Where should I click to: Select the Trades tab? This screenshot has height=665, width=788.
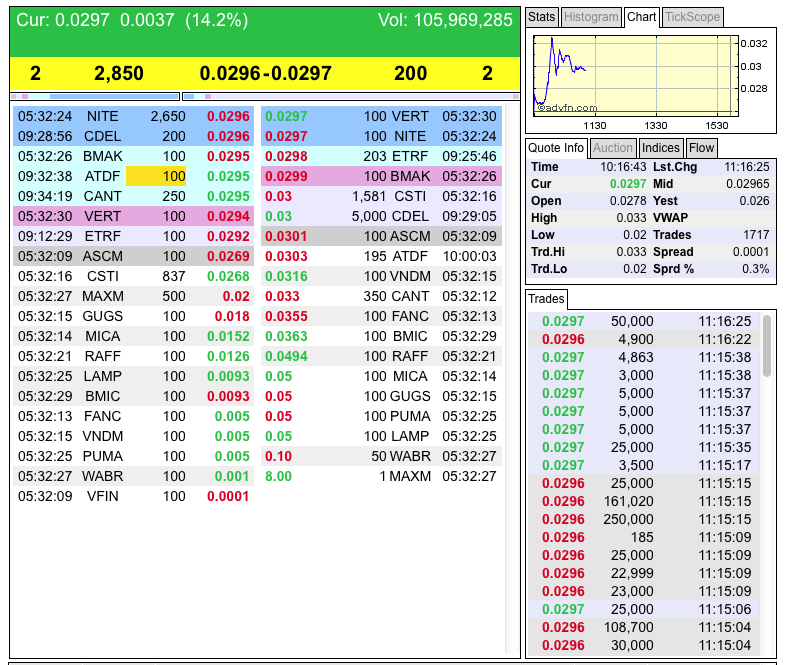pos(546,299)
